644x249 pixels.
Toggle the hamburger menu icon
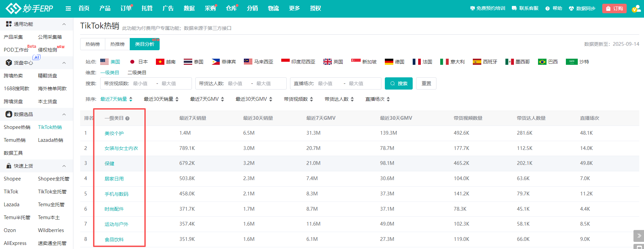point(68,8)
